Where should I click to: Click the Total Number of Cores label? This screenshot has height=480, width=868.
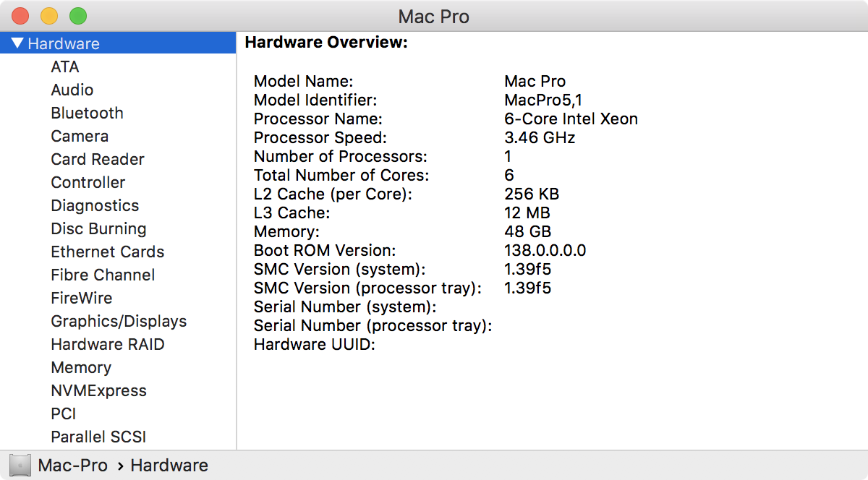pos(341,175)
